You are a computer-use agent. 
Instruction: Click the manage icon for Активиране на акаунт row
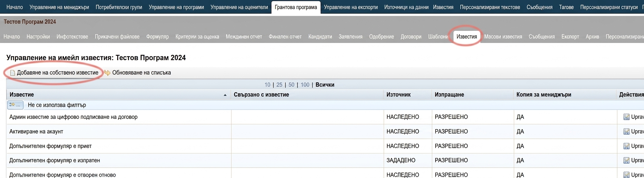(x=626, y=132)
